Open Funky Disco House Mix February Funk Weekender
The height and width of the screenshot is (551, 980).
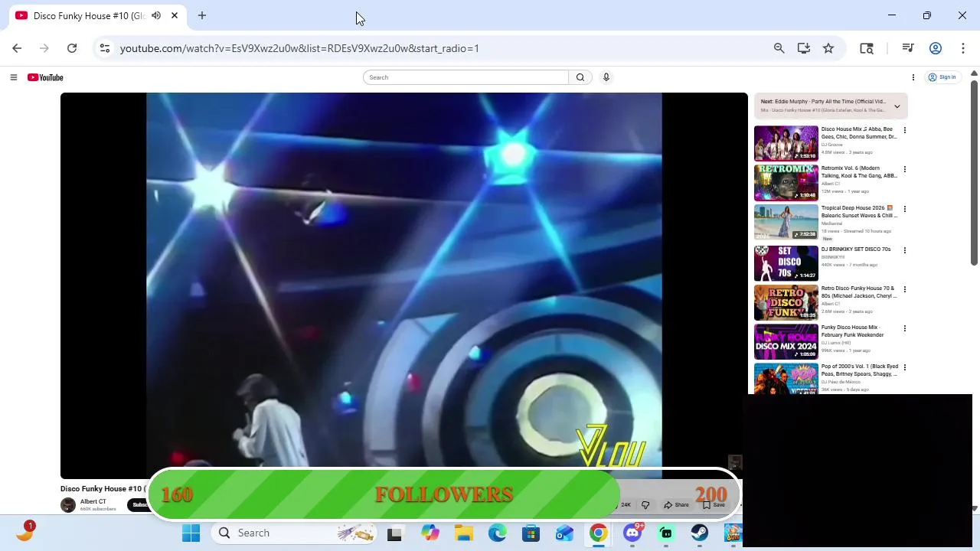[x=853, y=331]
